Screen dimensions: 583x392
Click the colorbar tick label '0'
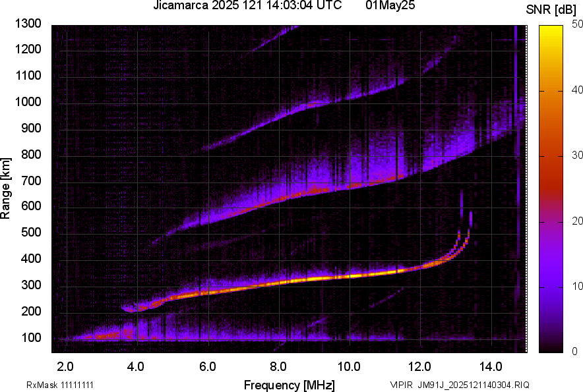click(x=575, y=351)
